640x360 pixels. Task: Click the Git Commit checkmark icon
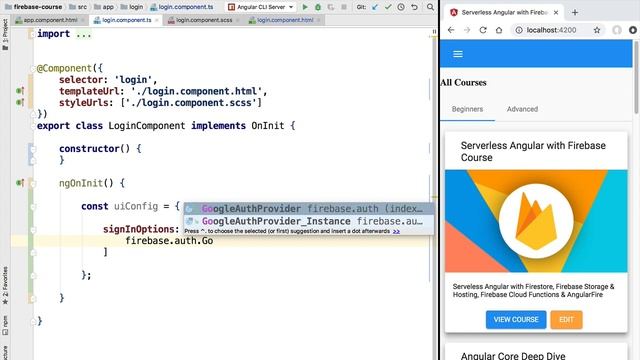tap(388, 7)
